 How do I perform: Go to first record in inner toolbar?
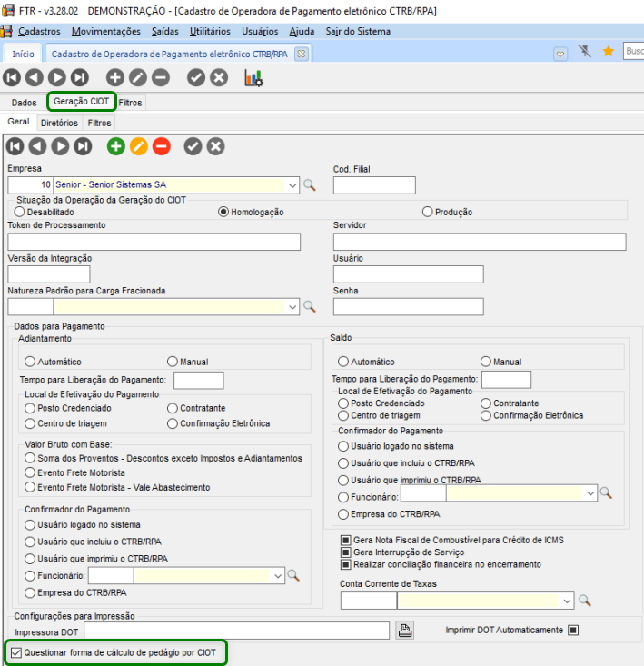click(x=15, y=146)
